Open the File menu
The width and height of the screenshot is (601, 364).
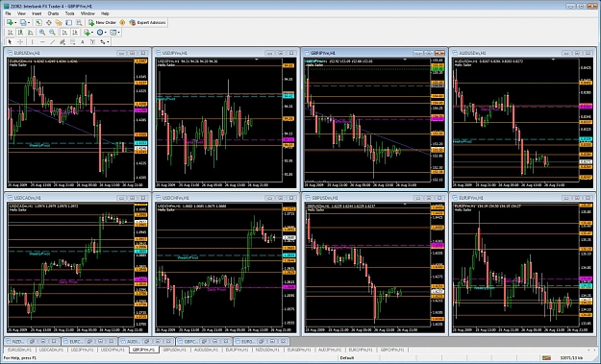8,13
